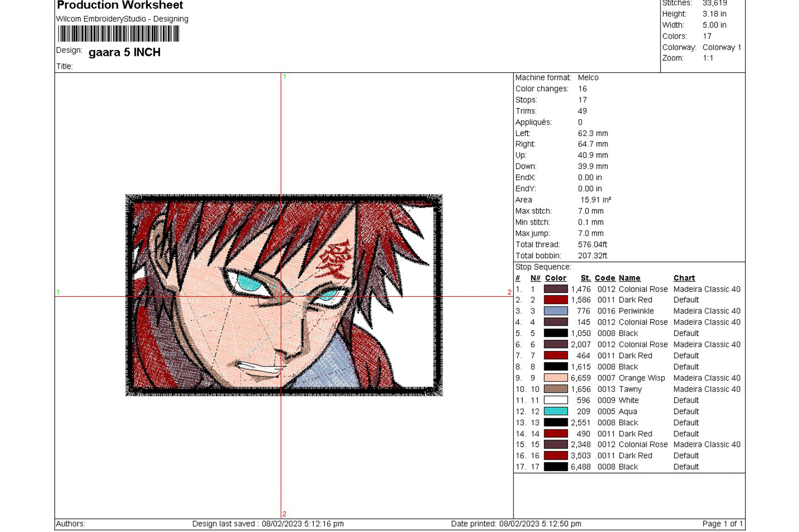Click the Total bobbin value '207.32ft'
Image resolution: width=799 pixels, height=532 pixels.
[x=593, y=256]
